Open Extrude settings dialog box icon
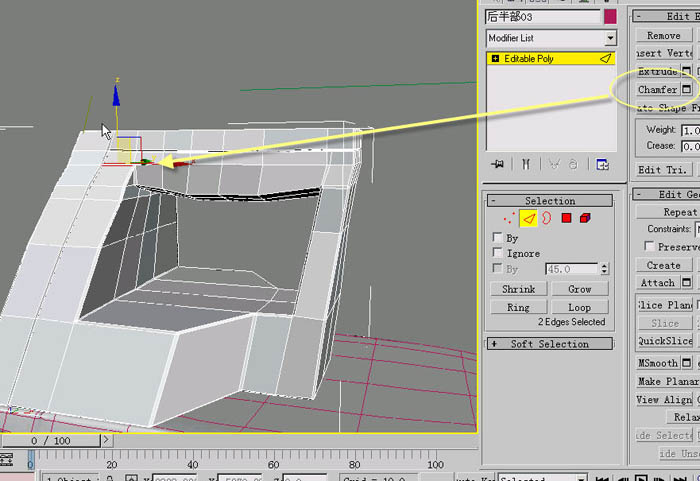This screenshot has height=481, width=700. point(687,71)
